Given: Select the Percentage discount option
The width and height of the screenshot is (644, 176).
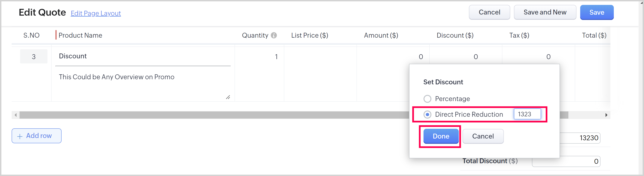Looking at the screenshot, I should 427,99.
